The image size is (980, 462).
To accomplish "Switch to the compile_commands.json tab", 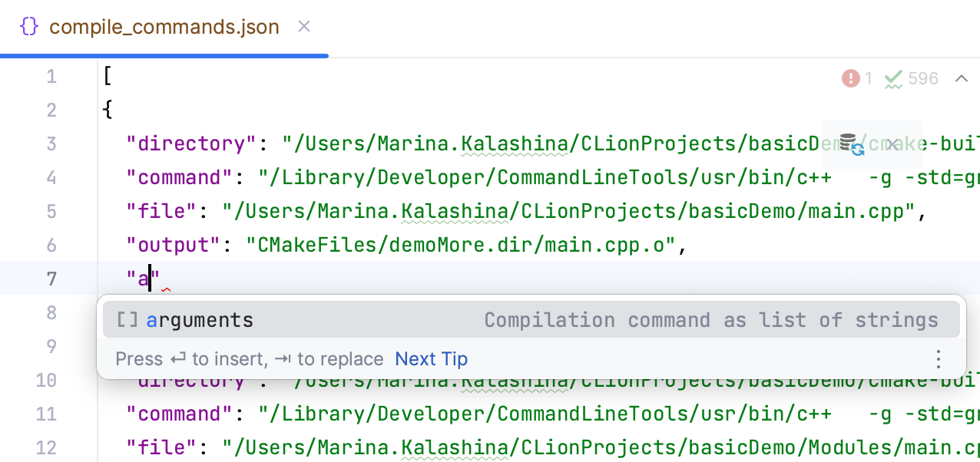I will point(164,26).
